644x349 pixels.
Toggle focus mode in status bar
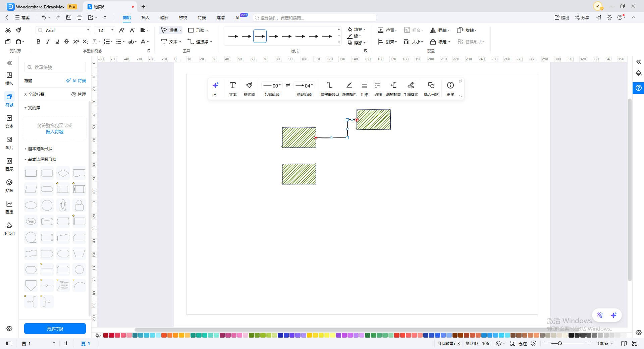[x=519, y=343]
